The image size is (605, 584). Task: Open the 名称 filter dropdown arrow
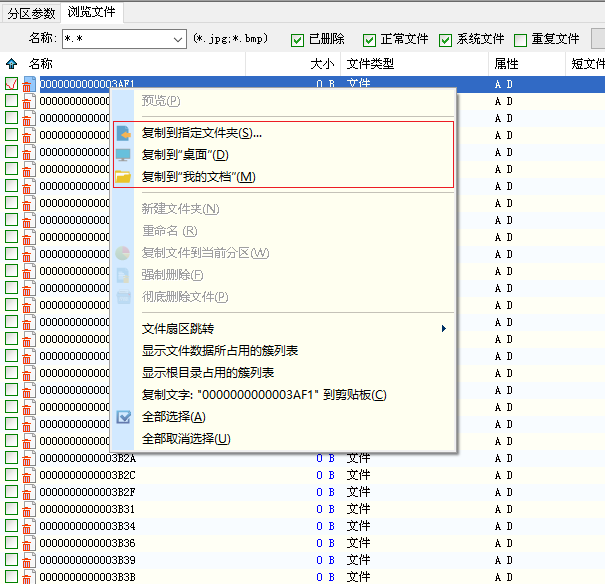(177, 39)
